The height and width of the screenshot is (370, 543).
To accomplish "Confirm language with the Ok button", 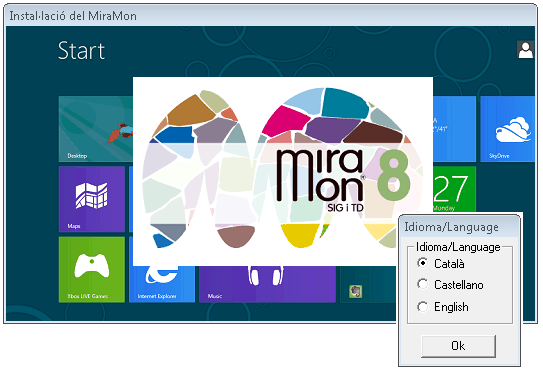I will tap(458, 346).
